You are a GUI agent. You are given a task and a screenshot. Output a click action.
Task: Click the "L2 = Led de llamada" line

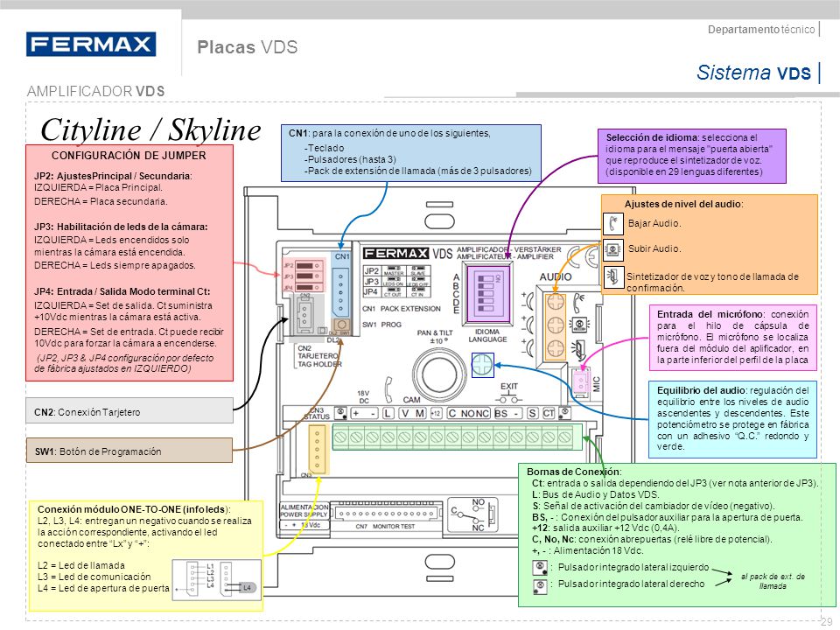pyautogui.click(x=81, y=565)
